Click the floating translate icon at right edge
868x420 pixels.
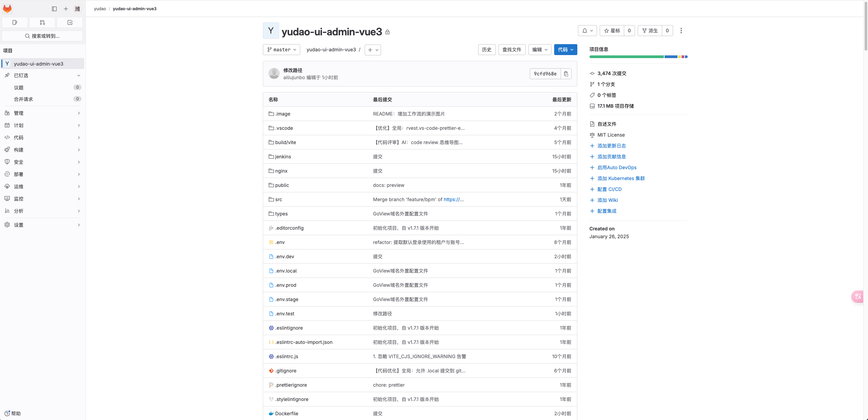pyautogui.click(x=858, y=296)
